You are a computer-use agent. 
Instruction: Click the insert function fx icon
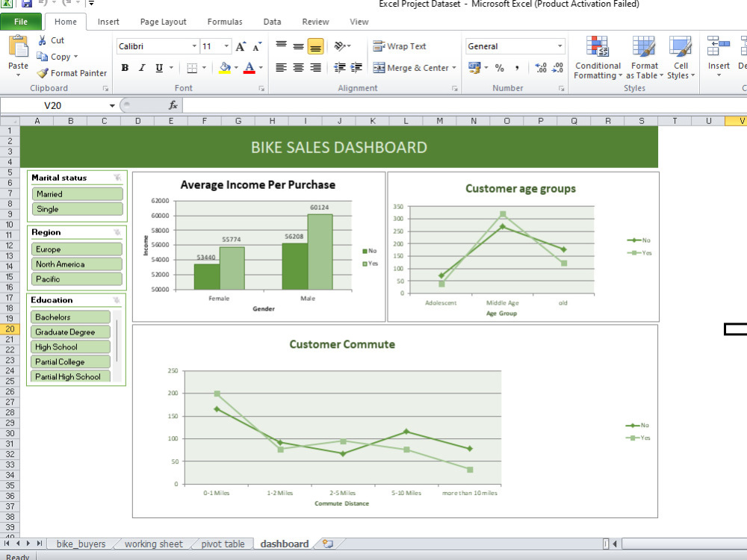(173, 105)
